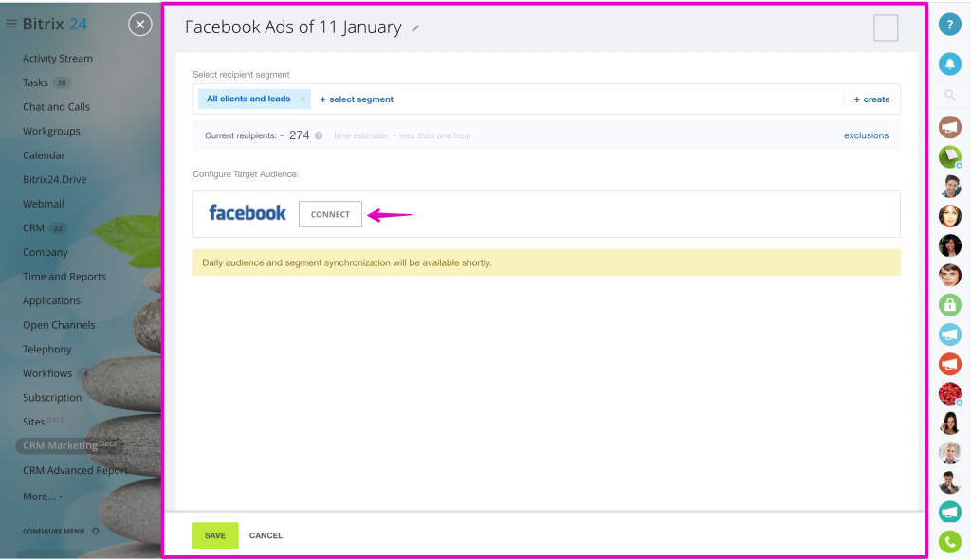Click the empty square box beside the title

pyautogui.click(x=886, y=27)
